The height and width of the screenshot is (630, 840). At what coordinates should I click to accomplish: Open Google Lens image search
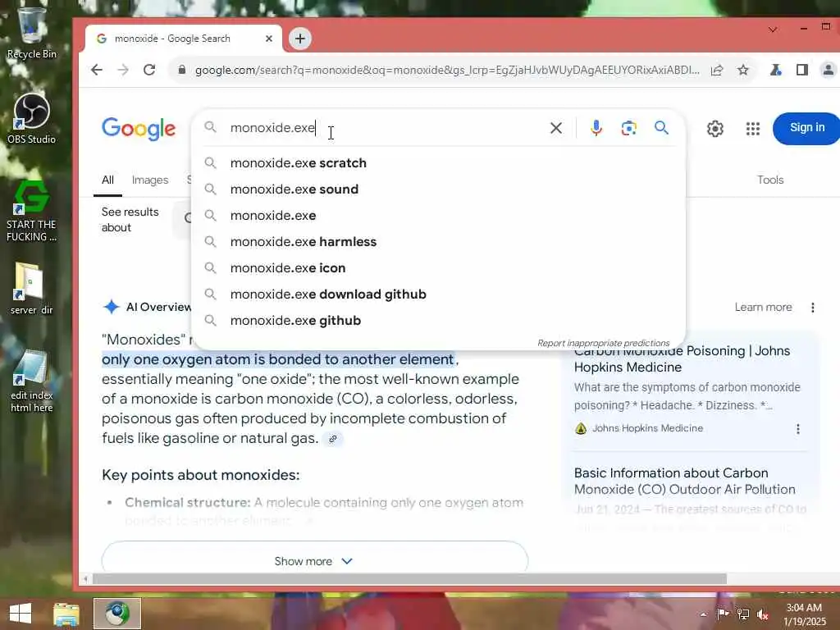[x=628, y=127]
